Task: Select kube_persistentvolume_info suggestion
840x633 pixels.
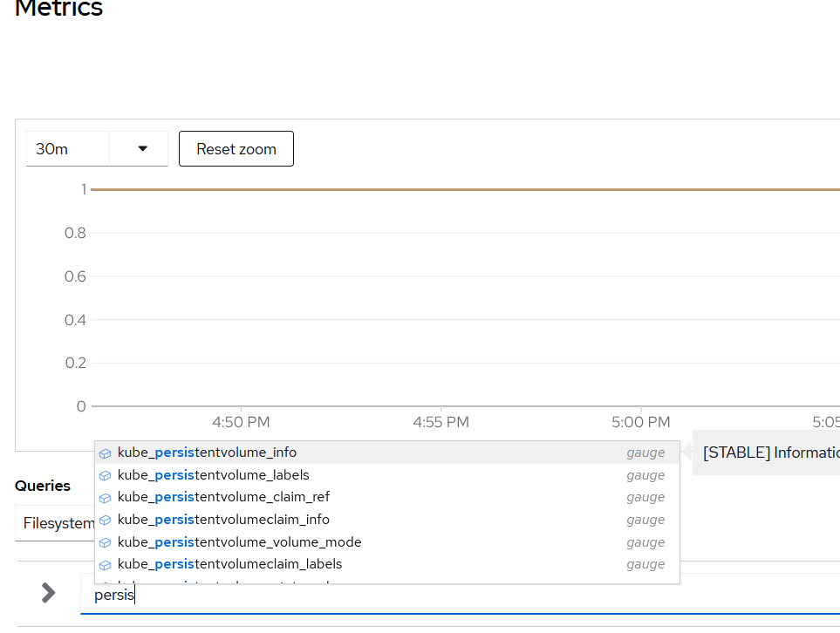Action: (208, 453)
